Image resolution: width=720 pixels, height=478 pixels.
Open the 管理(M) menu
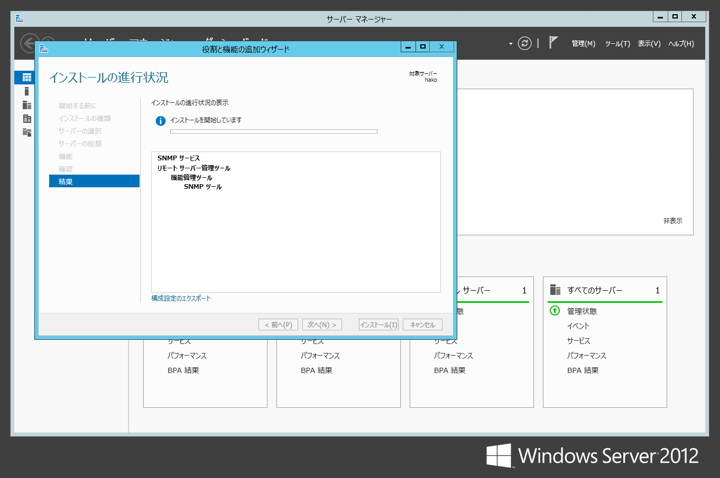coord(583,44)
